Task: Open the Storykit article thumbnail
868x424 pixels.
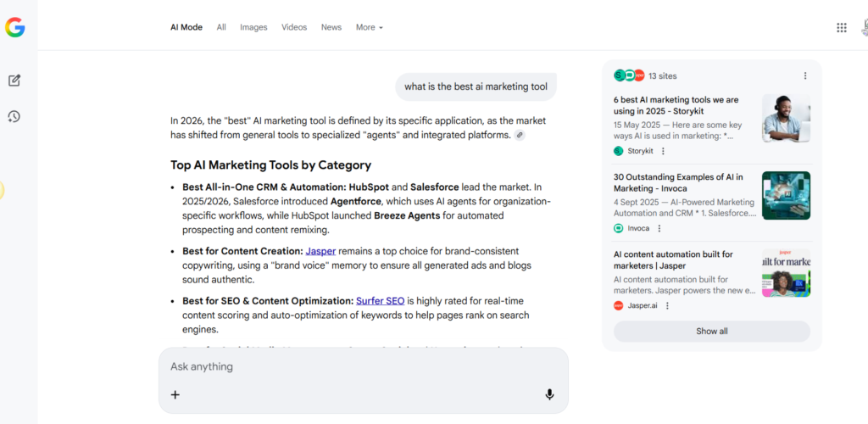Action: point(785,118)
